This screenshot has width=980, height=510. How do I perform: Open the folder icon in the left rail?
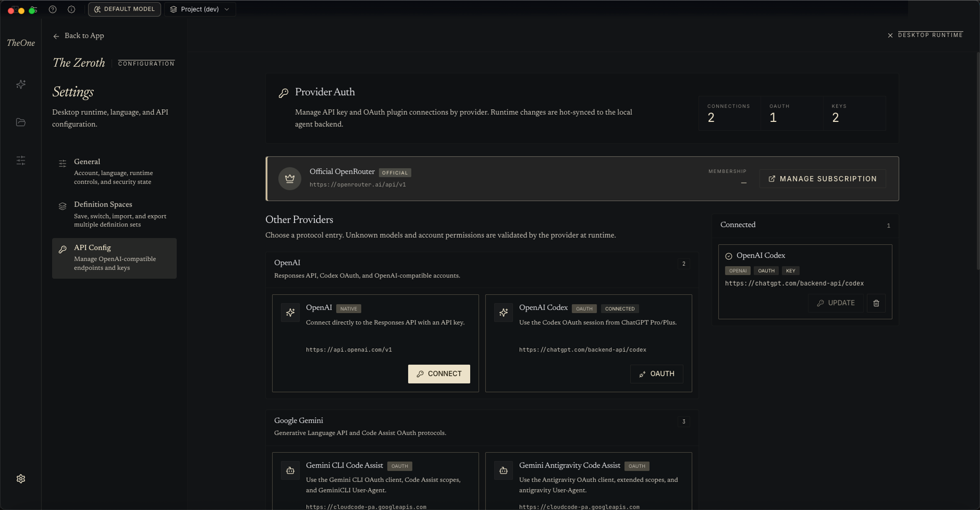tap(21, 122)
